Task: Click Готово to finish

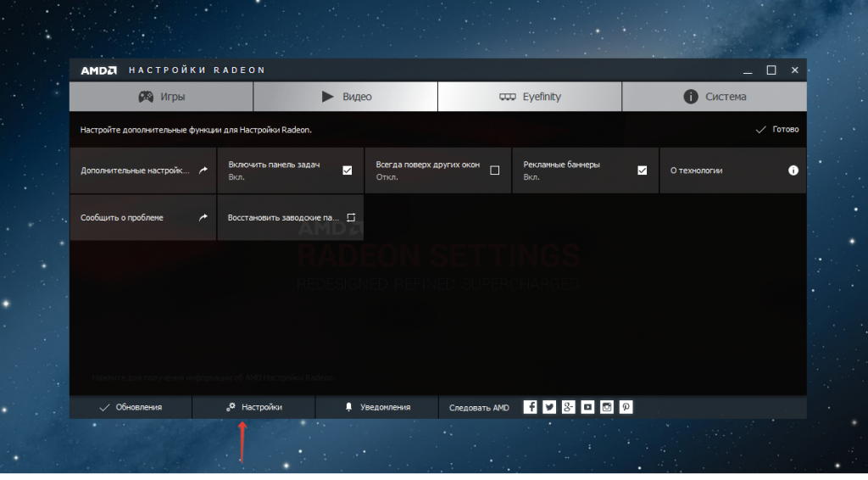Action: click(x=777, y=129)
